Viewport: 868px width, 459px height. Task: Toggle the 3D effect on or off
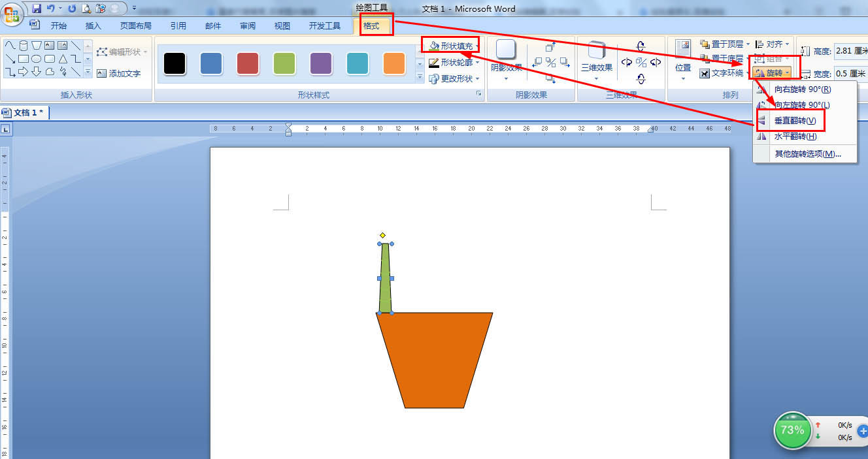[x=641, y=62]
